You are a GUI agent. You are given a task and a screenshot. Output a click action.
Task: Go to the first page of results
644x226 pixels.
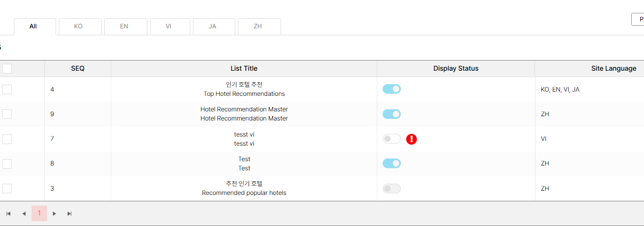[9, 214]
